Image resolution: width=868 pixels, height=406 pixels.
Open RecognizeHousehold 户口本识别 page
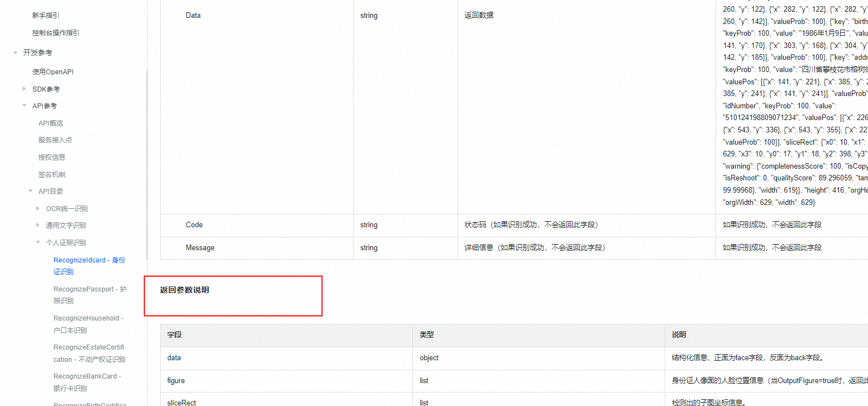(88, 324)
